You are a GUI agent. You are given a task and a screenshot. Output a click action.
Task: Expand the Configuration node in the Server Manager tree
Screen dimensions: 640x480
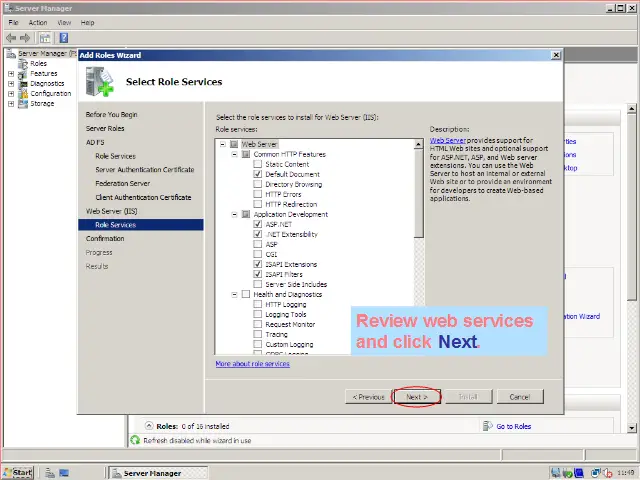point(11,93)
